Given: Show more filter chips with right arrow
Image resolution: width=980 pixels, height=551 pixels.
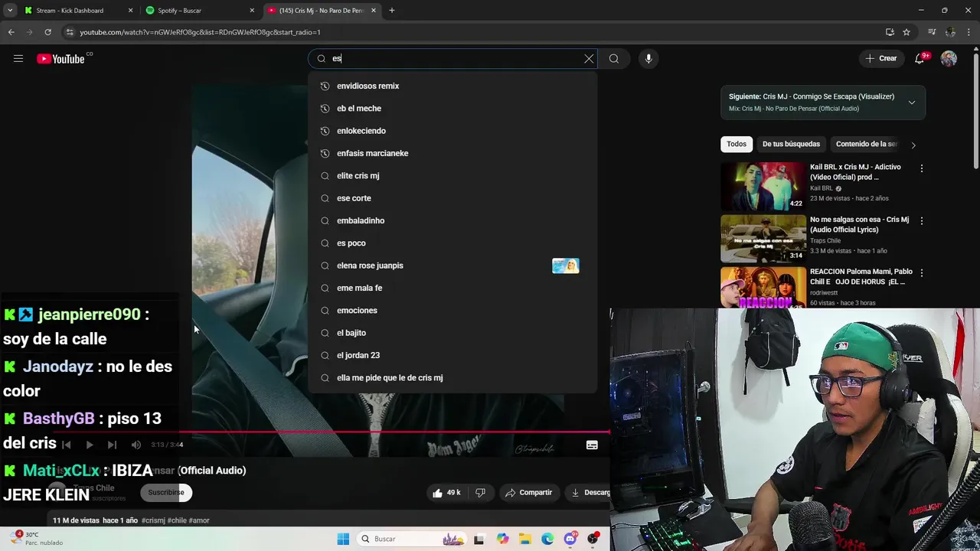Looking at the screenshot, I should pyautogui.click(x=913, y=145).
